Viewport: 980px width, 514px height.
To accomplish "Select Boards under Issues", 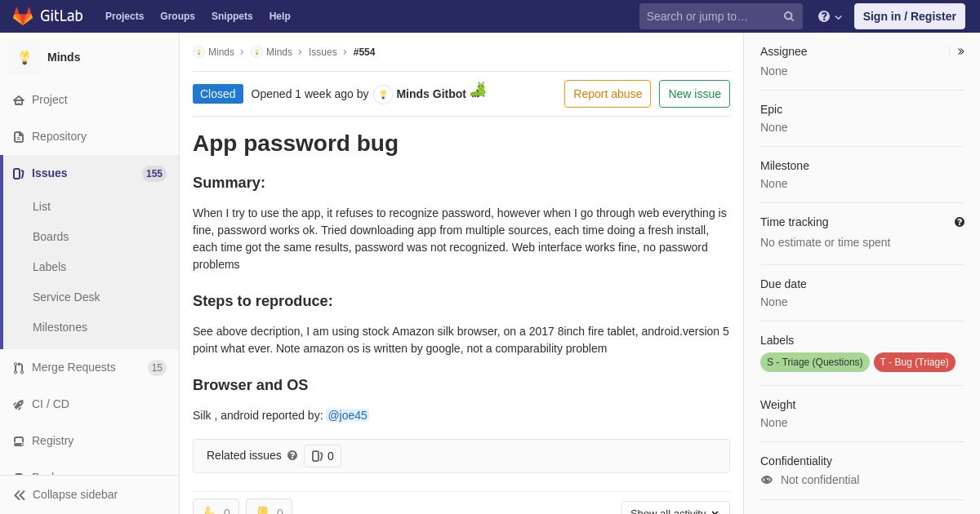I will (x=51, y=237).
